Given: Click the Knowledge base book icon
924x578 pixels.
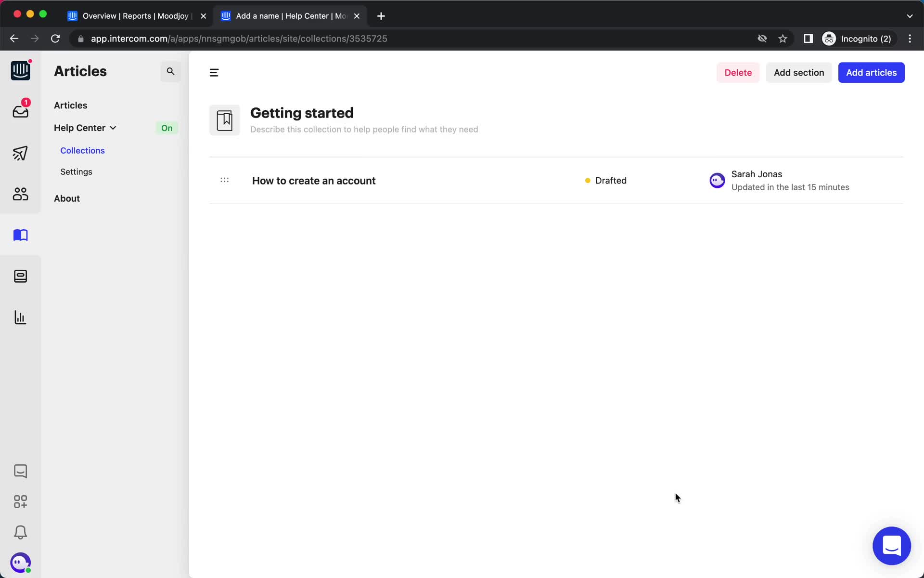Looking at the screenshot, I should 20,235.
